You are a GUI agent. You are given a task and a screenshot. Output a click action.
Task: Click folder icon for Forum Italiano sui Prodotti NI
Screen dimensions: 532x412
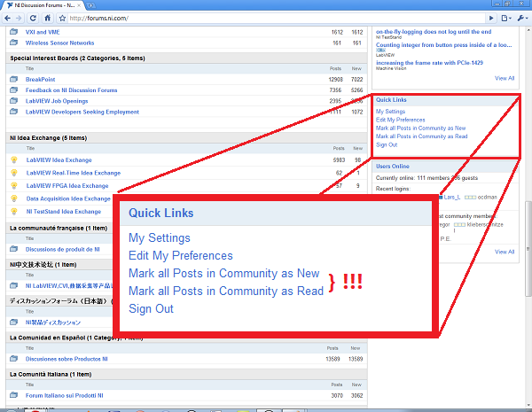(x=14, y=395)
